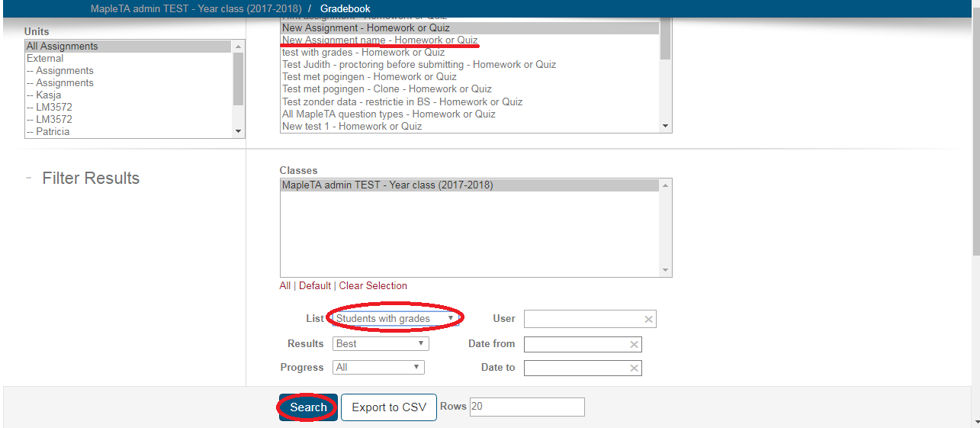Select All classes link

285,286
